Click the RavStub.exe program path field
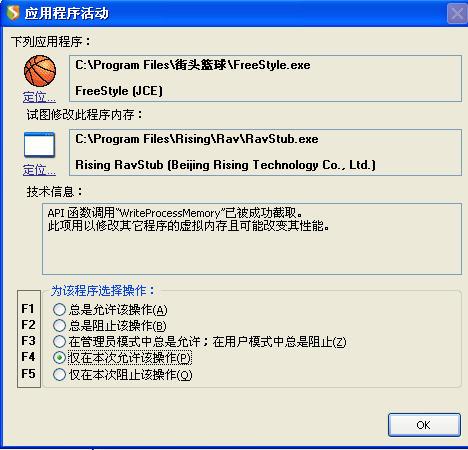The image size is (468, 450). pos(265,152)
